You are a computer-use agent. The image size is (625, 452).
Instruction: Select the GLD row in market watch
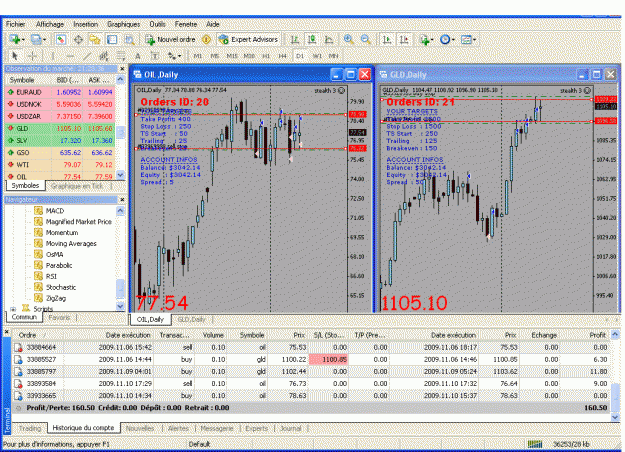60,128
